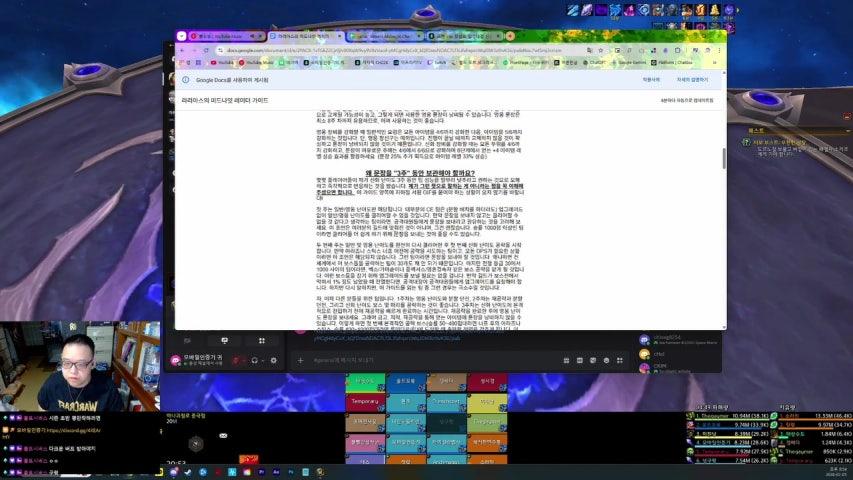Collapse the quest tracker header
The width and height of the screenshot is (853, 480).
[848, 131]
